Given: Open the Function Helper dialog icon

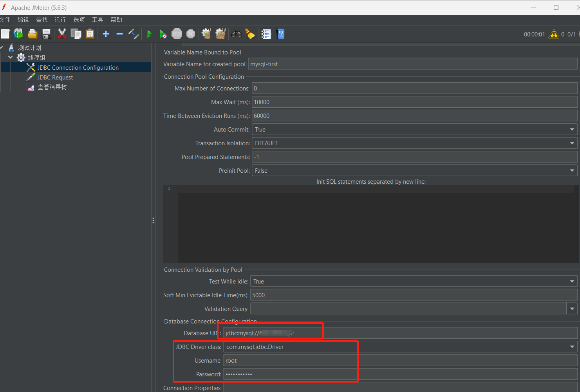Looking at the screenshot, I should [x=266, y=34].
